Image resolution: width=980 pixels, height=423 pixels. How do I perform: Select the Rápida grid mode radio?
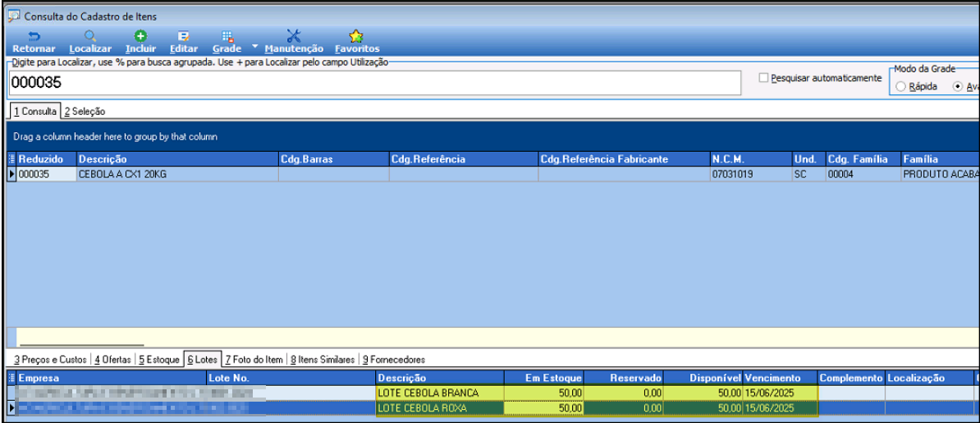[900, 87]
